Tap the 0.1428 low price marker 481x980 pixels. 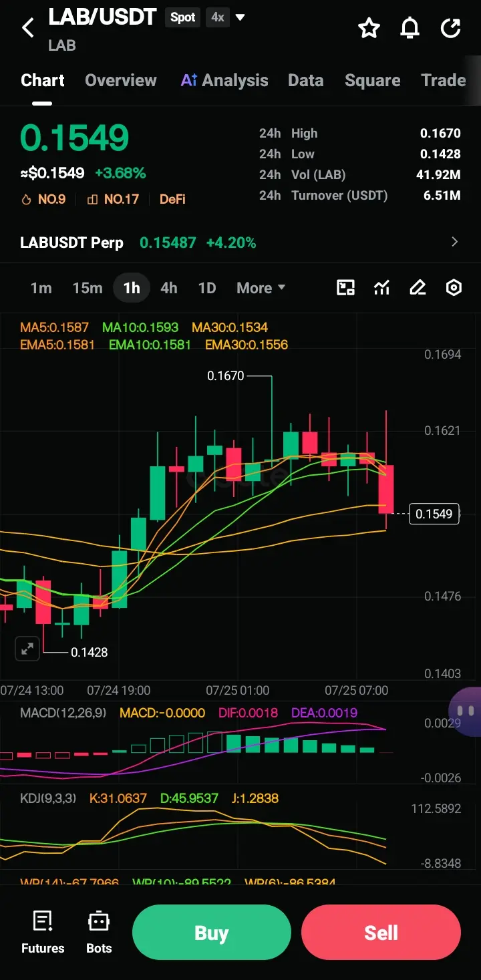click(89, 652)
